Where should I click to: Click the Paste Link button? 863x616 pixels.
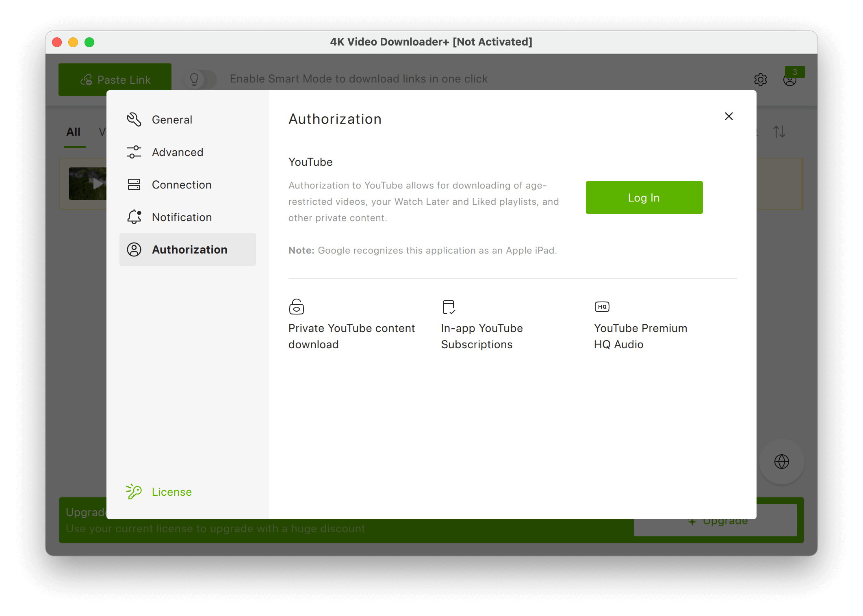[115, 80]
